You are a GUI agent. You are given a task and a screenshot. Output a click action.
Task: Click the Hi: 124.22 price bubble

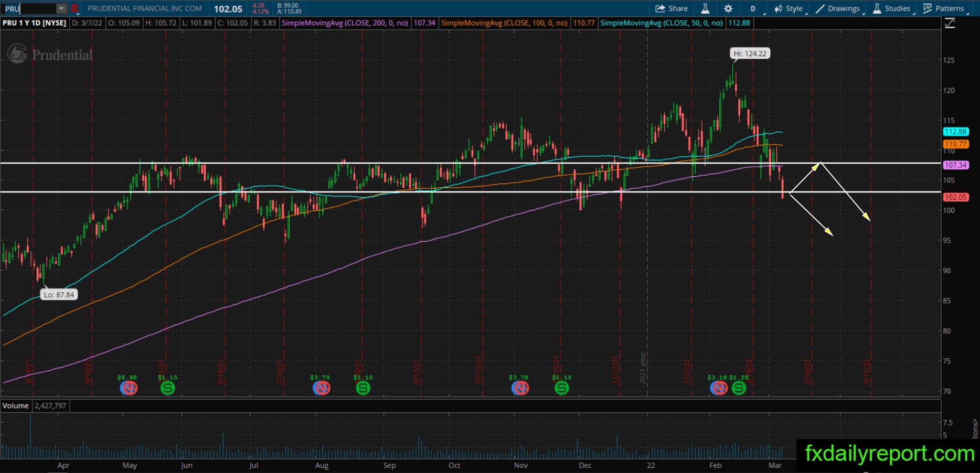[x=750, y=53]
